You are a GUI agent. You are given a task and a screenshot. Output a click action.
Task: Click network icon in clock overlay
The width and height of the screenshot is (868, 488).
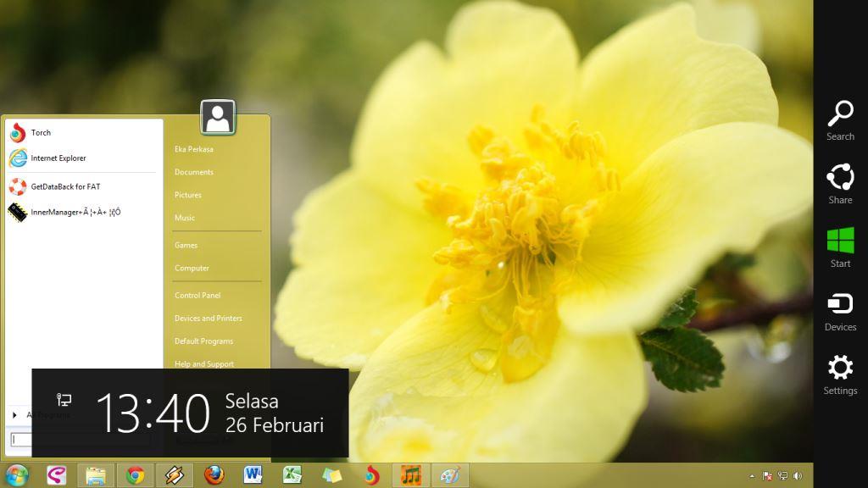[x=64, y=400]
